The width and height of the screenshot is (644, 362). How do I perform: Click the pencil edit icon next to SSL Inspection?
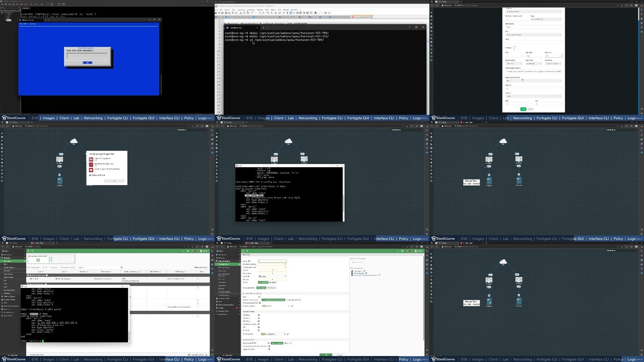coord(288,334)
